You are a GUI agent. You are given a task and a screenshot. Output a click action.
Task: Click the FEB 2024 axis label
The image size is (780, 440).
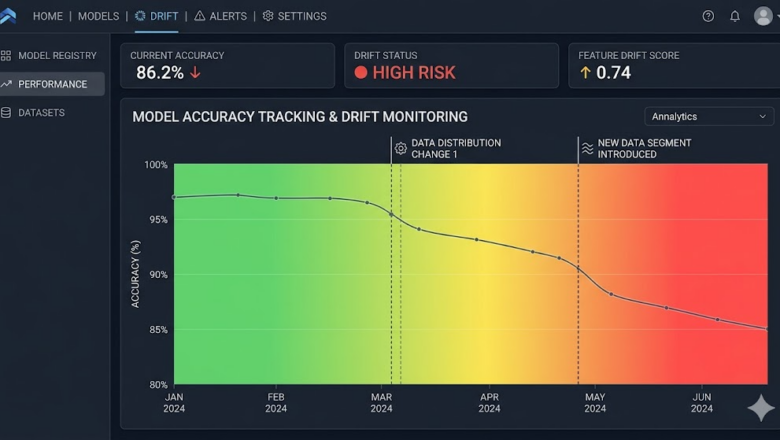pyautogui.click(x=276, y=403)
